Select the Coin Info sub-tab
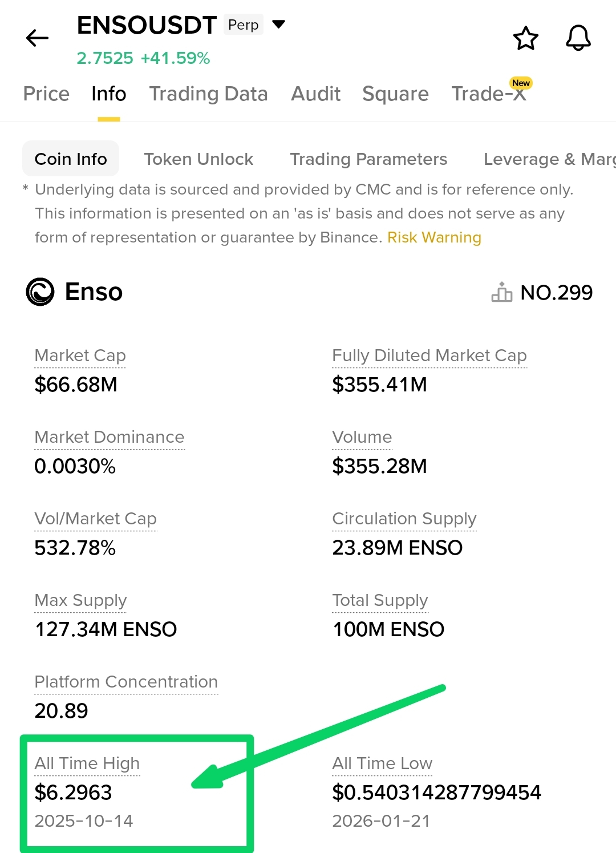This screenshot has height=853, width=616. 71,159
